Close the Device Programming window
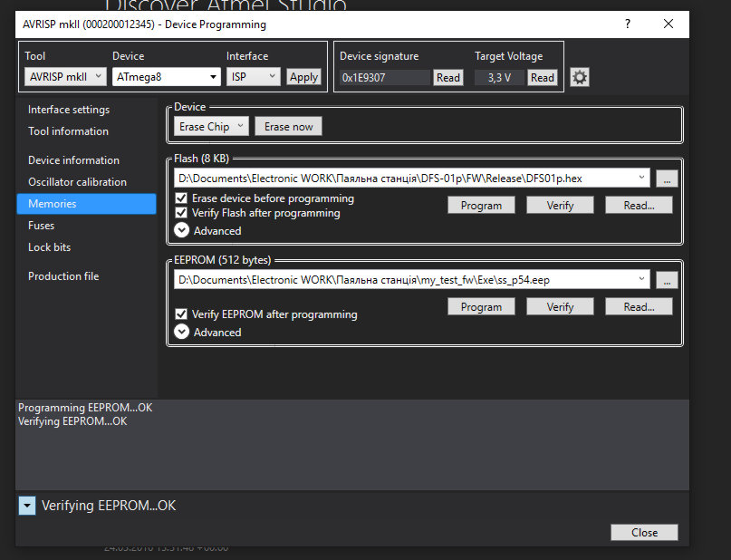Image resolution: width=731 pixels, height=560 pixels. click(x=668, y=24)
